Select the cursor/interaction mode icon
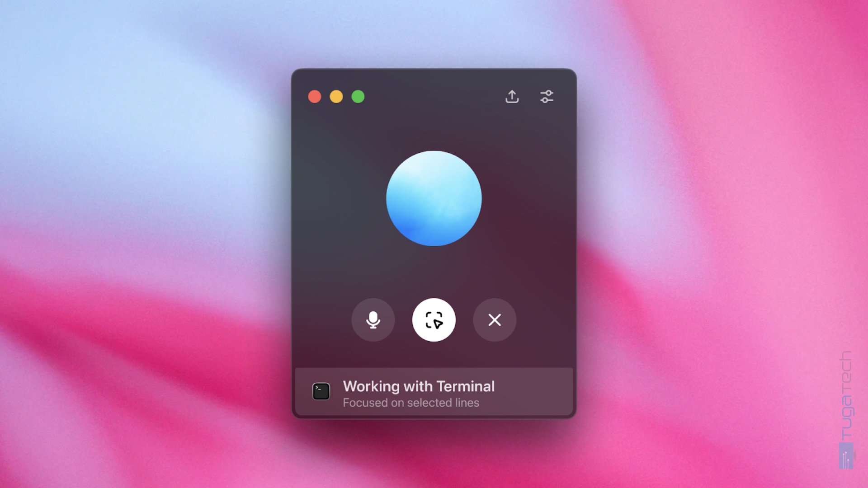 tap(434, 320)
